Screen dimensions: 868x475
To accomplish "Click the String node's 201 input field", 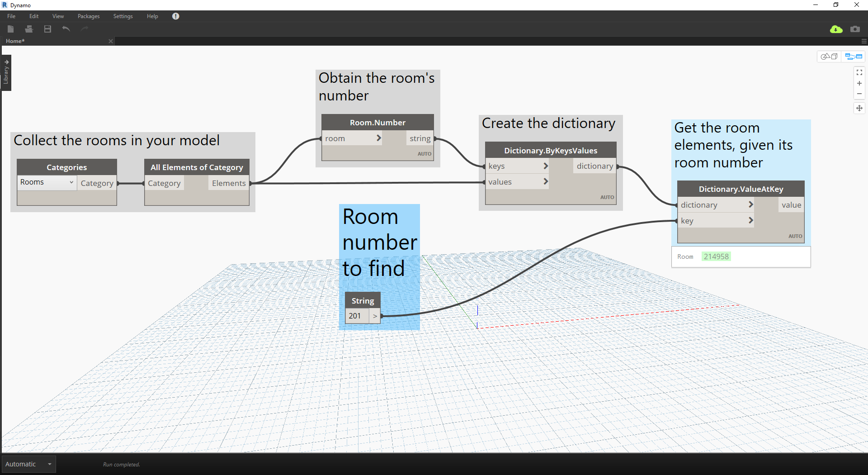I will [x=357, y=316].
